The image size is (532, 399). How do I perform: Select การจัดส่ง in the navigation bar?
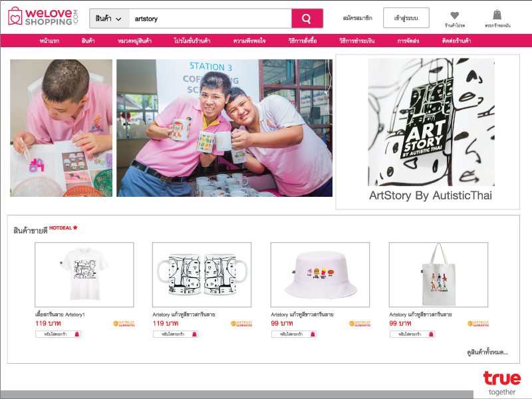point(408,41)
